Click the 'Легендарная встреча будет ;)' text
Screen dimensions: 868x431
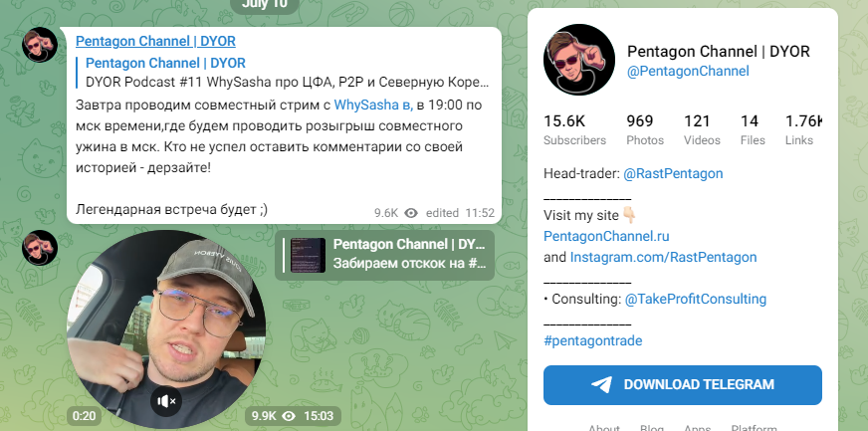(x=171, y=210)
